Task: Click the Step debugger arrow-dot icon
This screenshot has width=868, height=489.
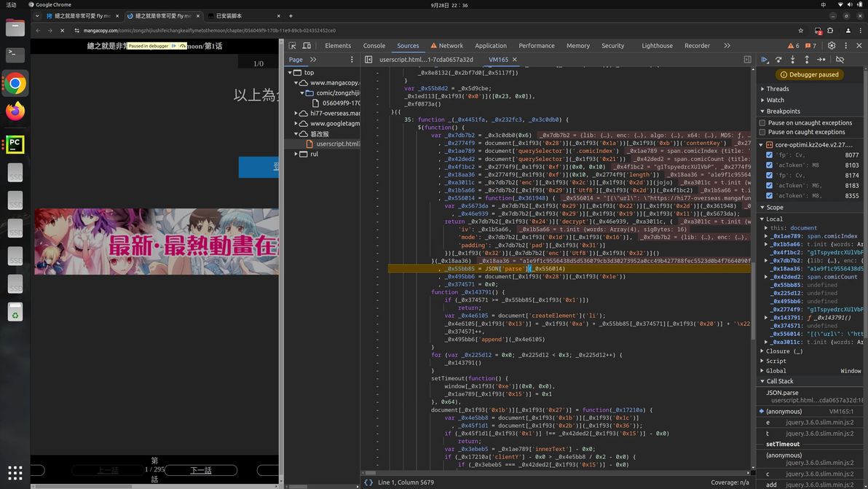Action: (821, 59)
